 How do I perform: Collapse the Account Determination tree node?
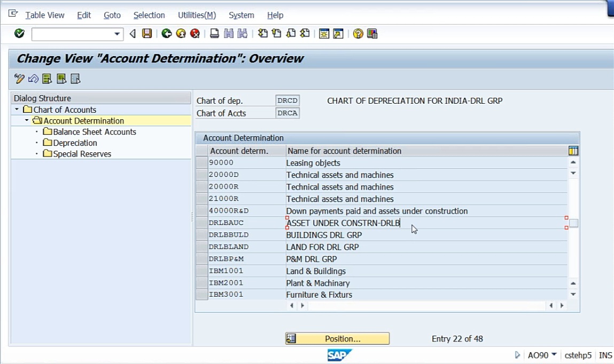tap(27, 120)
